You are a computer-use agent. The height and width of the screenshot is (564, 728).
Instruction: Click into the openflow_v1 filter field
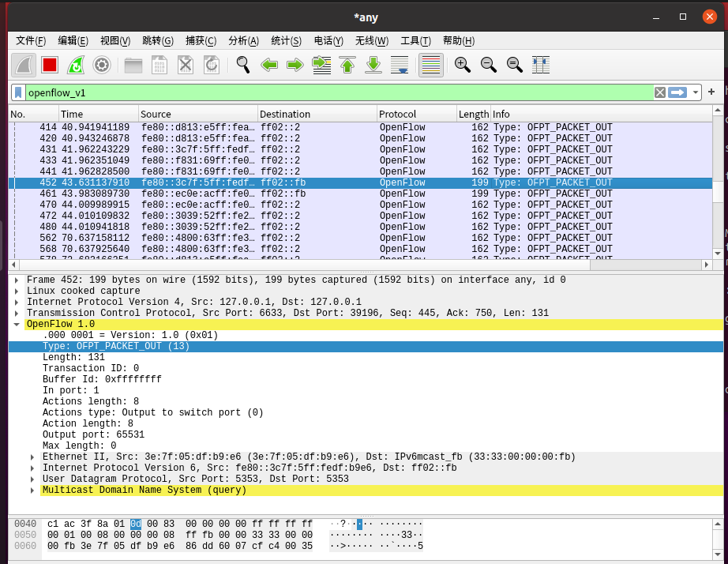[316, 92]
